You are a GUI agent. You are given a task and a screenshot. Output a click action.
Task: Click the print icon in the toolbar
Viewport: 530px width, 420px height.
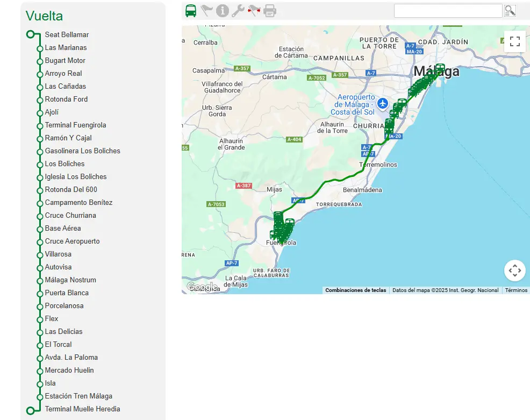(x=269, y=10)
